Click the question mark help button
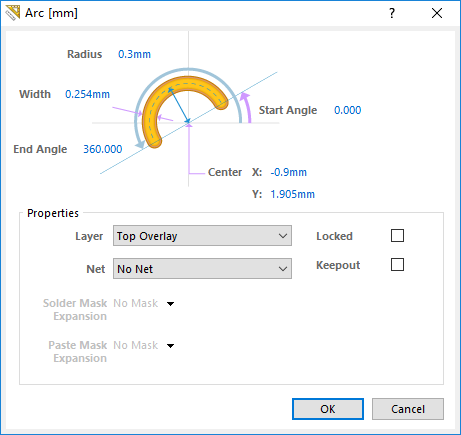Viewport: 461px width, 435px height. [x=392, y=13]
